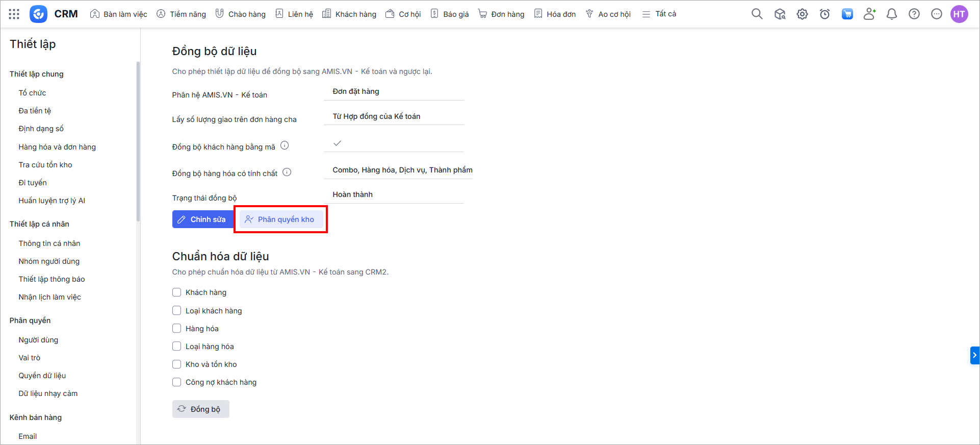Click info icon beside Đồng bộ khách hàng bằng mã
Image resolution: width=980 pixels, height=445 pixels.
click(285, 146)
